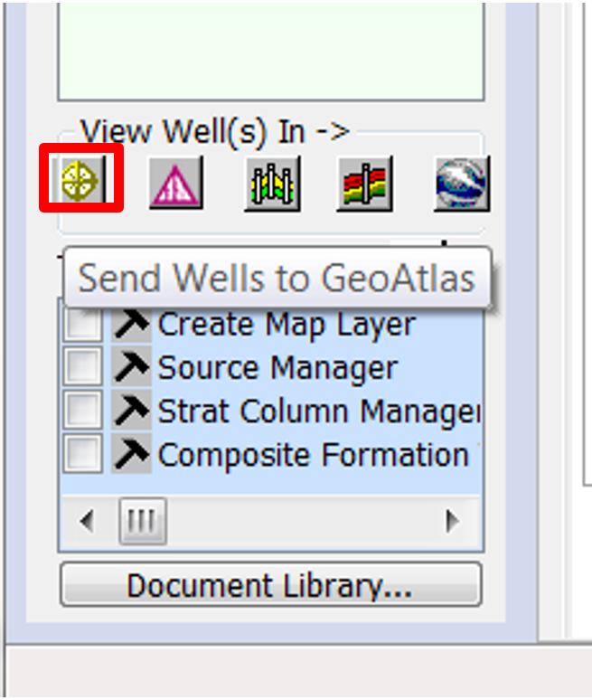Click the Send Wells to GeoAtlas icon
This screenshot has height=700, width=592.
[80, 179]
